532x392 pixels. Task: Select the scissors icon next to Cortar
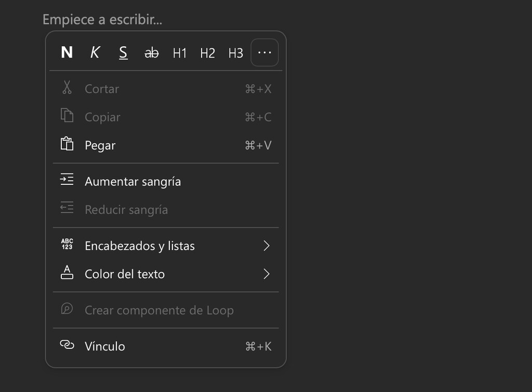coord(66,88)
